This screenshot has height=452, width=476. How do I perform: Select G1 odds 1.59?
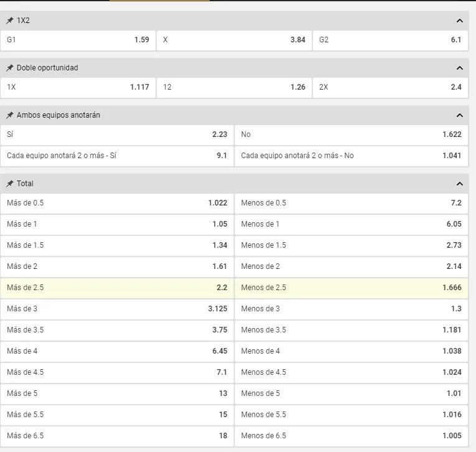(78, 40)
